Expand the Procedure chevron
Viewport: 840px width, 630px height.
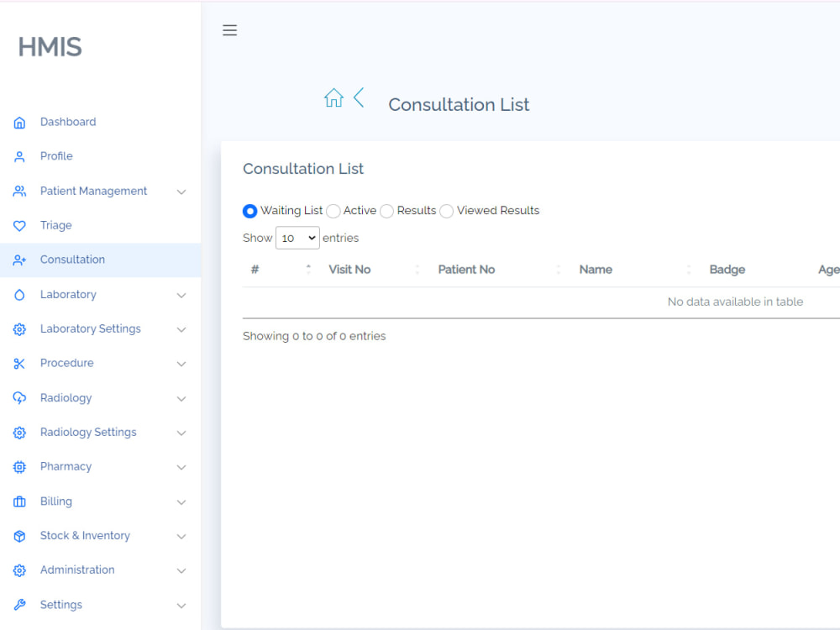(181, 364)
